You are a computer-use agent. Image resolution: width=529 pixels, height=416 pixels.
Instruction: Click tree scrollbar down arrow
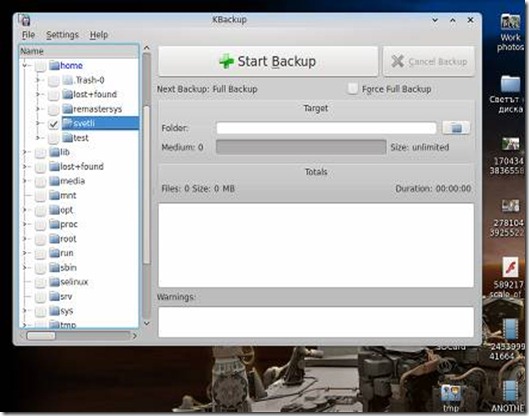click(x=147, y=323)
